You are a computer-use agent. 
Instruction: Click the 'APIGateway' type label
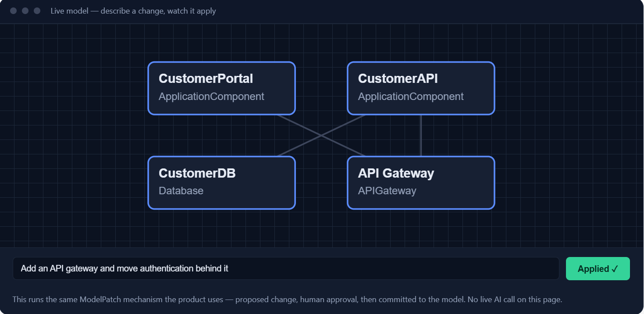click(x=387, y=191)
